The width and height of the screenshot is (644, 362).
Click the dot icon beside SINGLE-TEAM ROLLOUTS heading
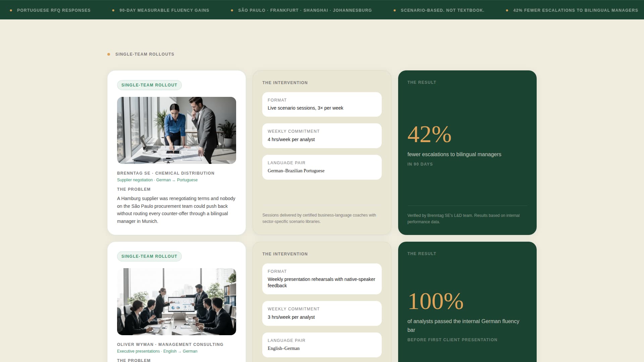(108, 54)
